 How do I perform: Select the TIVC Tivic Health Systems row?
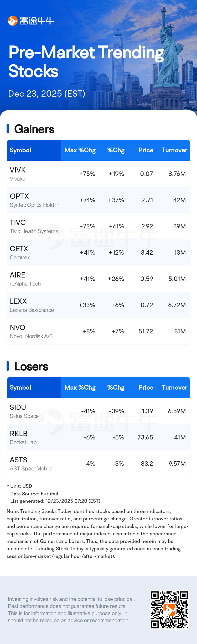[x=98, y=226]
